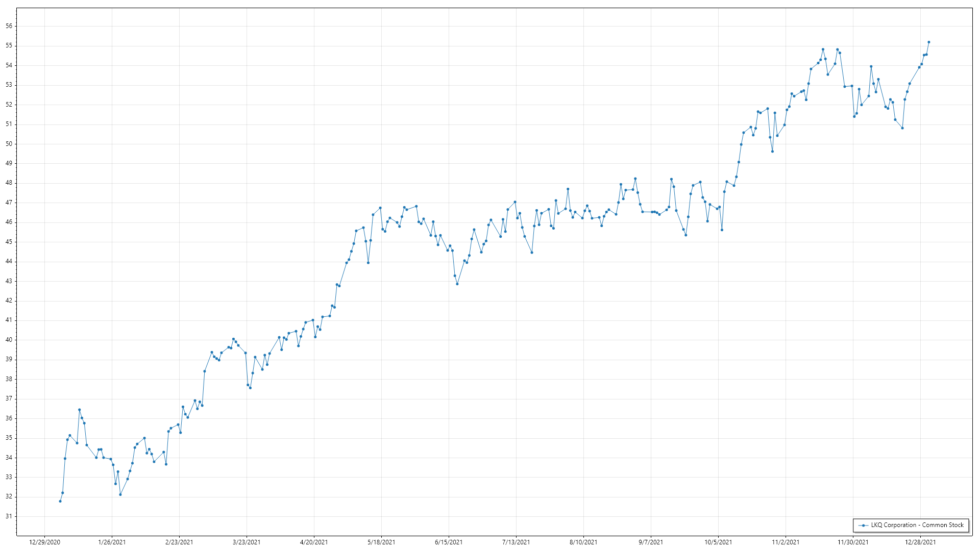Click the 10/5/2021 x-axis date label

point(718,542)
